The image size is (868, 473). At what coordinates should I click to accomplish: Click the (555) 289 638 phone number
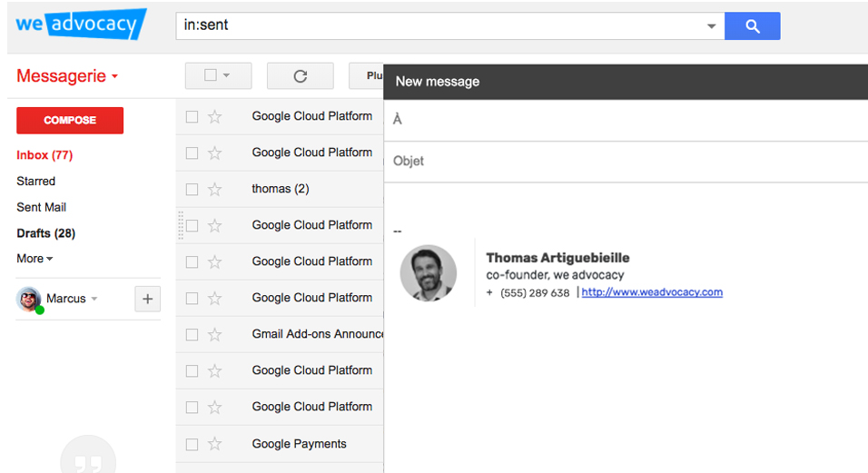(535, 292)
